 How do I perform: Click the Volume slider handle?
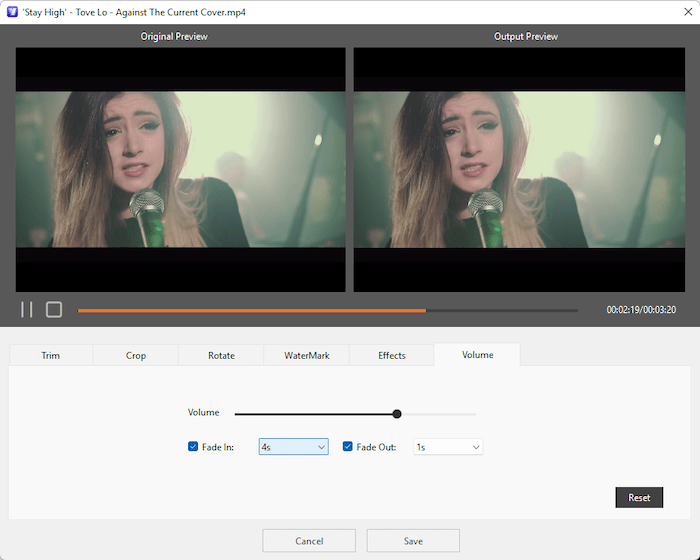tap(397, 414)
